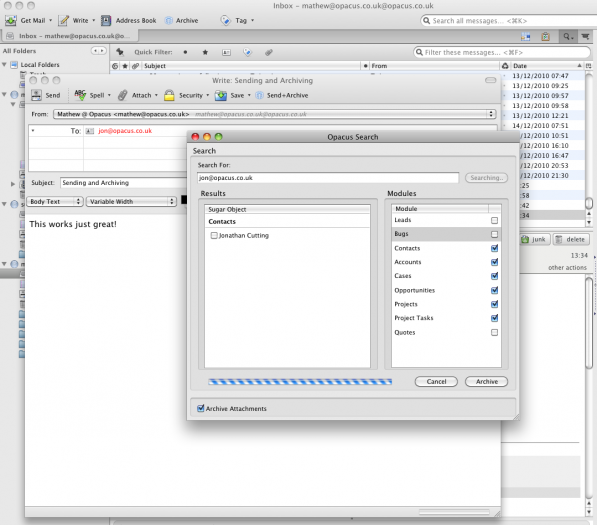Click the Sugar Object column header
The image size is (597, 525).
[287, 209]
